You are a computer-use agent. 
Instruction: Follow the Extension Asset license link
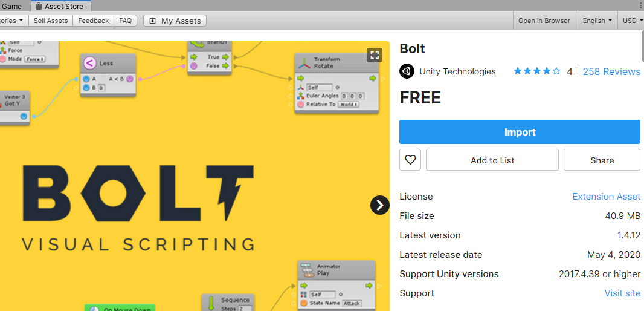[x=606, y=197]
